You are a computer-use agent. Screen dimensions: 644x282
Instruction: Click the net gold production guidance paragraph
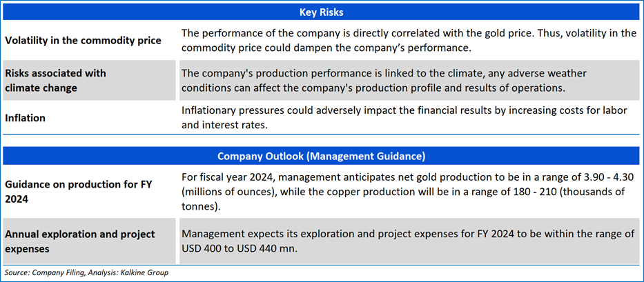pos(409,191)
